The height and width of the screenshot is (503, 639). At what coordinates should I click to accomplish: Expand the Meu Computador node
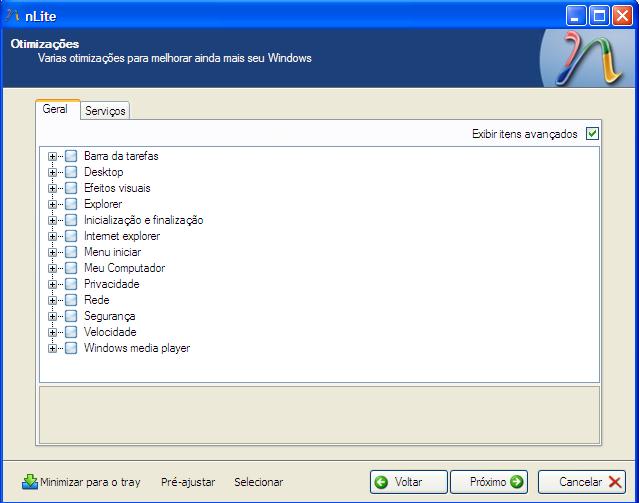pyautogui.click(x=52, y=268)
